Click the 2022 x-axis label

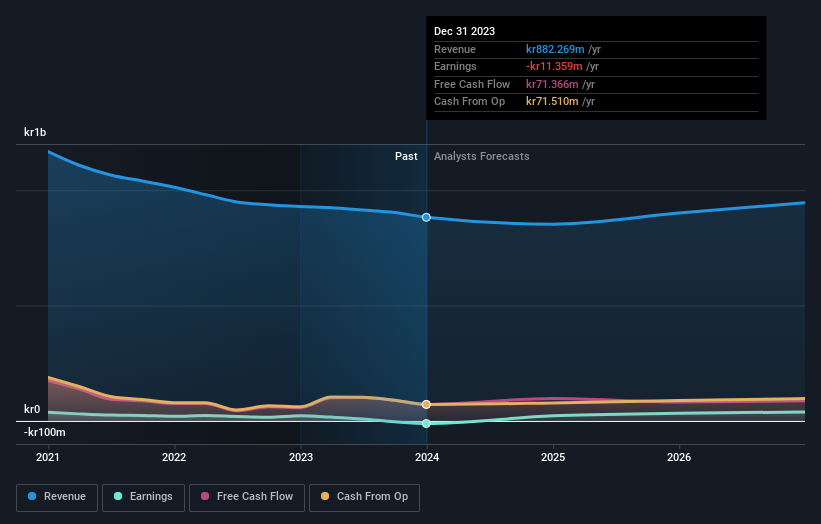click(174, 458)
